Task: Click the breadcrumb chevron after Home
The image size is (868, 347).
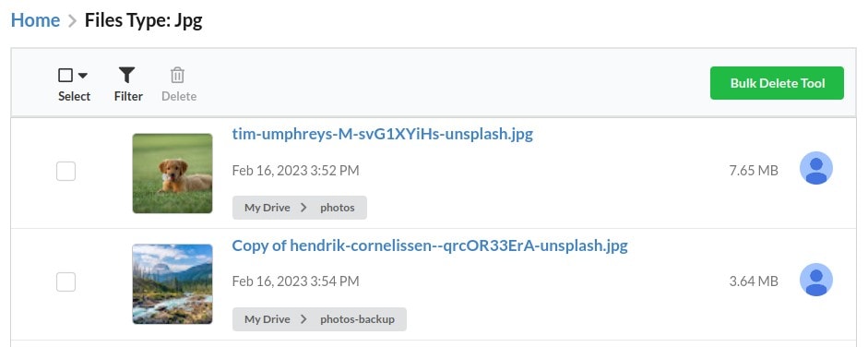Action: pyautogui.click(x=72, y=21)
